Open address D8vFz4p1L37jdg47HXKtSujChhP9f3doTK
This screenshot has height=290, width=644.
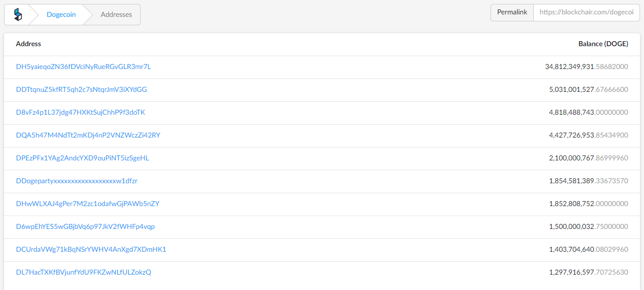[80, 112]
